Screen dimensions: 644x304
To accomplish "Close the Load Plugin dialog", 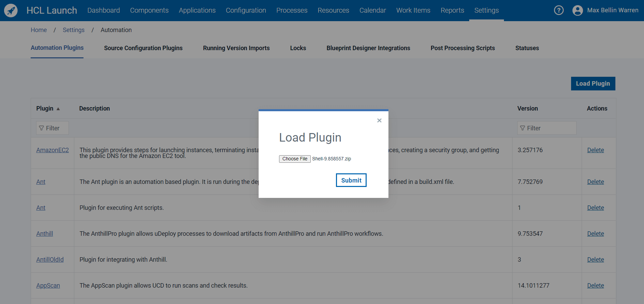I will coord(379,120).
